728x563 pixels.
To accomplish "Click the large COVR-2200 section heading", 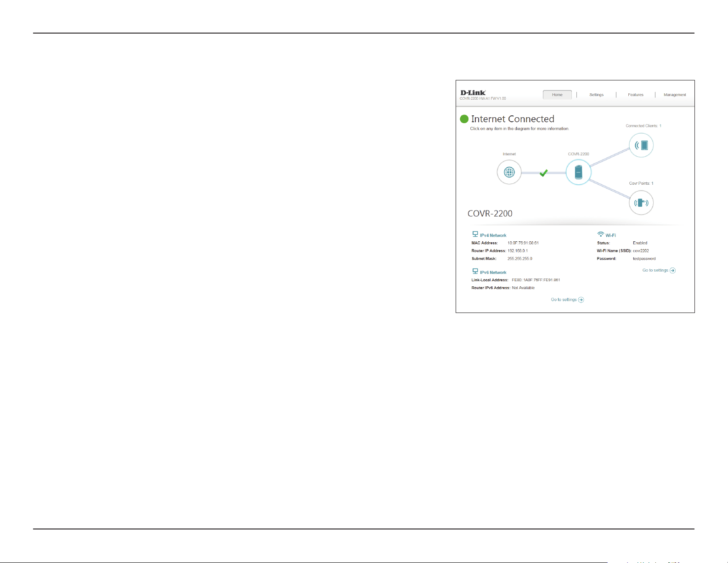I will pyautogui.click(x=490, y=213).
